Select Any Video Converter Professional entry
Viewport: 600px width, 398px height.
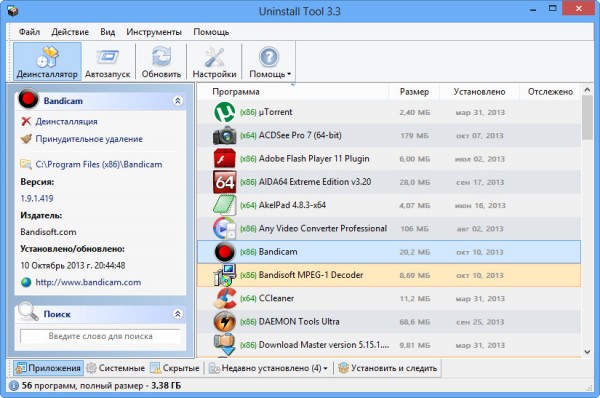[323, 228]
